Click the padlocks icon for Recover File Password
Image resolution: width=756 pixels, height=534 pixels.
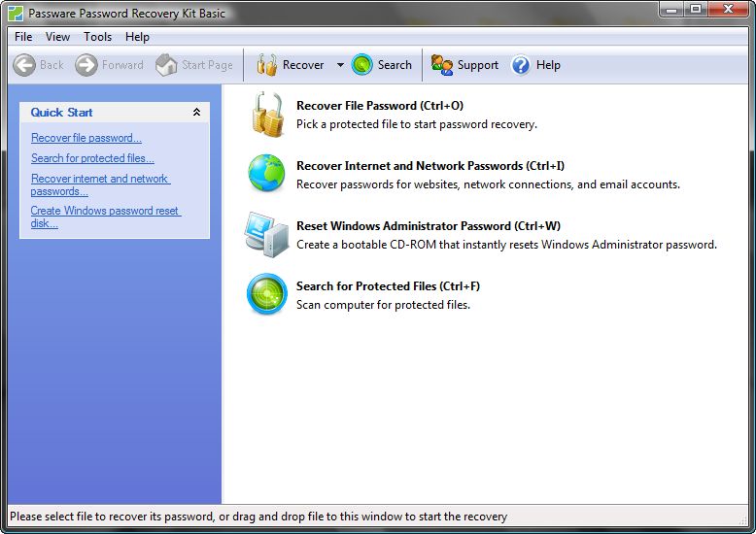tap(267, 115)
